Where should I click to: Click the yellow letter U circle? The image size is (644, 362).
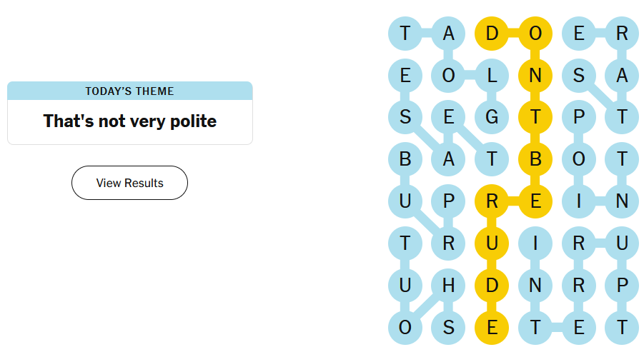click(x=492, y=243)
